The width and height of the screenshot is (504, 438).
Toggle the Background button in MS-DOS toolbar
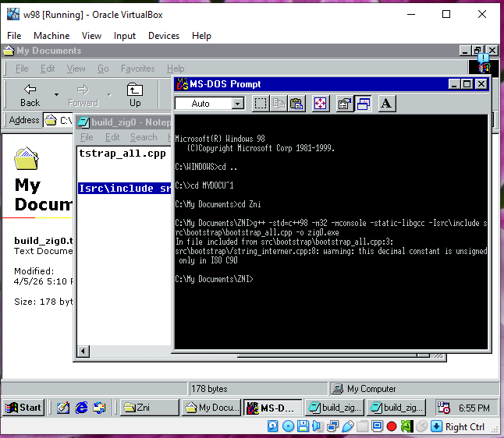click(x=363, y=104)
